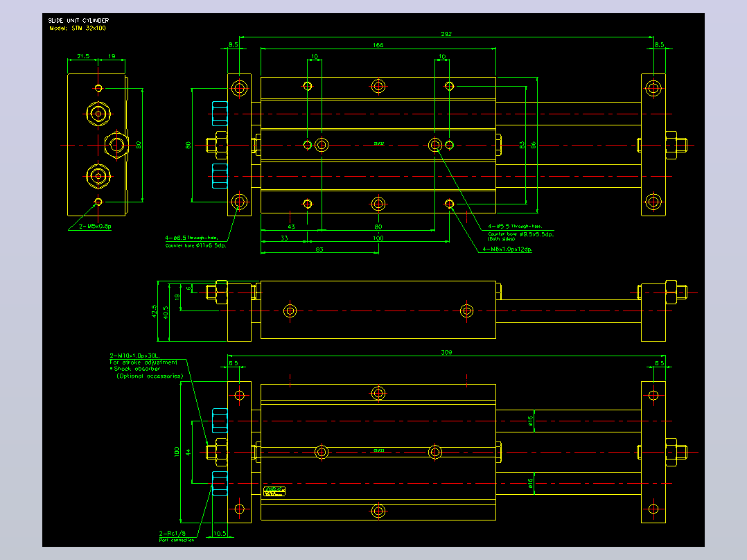Click the 21.5 dimension on the end view

83,56
